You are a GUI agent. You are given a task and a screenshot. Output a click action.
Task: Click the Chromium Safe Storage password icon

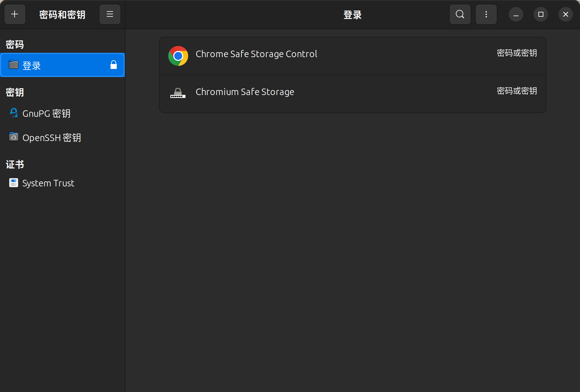pyautogui.click(x=178, y=93)
